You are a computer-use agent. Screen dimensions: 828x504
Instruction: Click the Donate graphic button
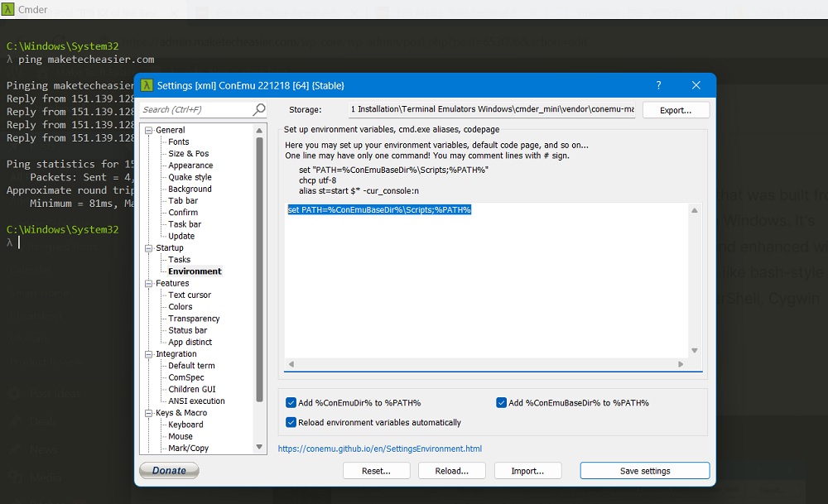pos(168,470)
